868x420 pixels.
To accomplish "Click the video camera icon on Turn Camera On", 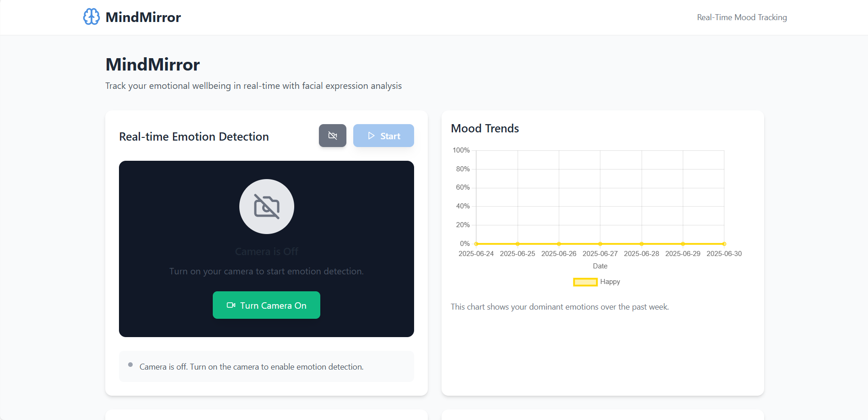I will tap(231, 305).
